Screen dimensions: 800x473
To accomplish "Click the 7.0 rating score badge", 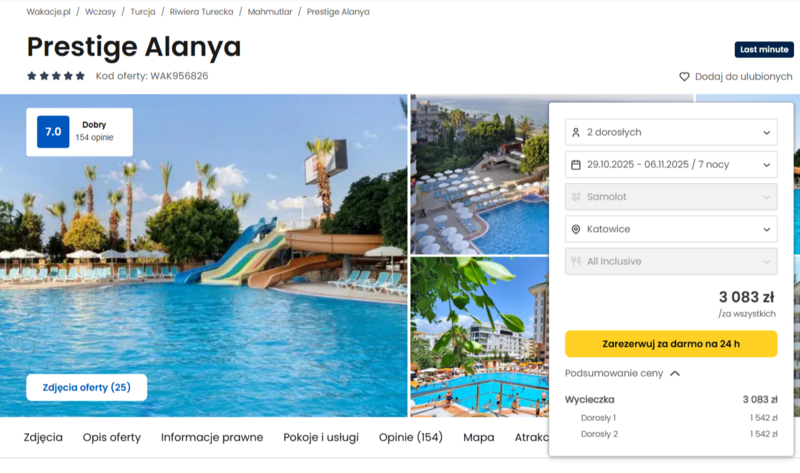I will click(53, 132).
